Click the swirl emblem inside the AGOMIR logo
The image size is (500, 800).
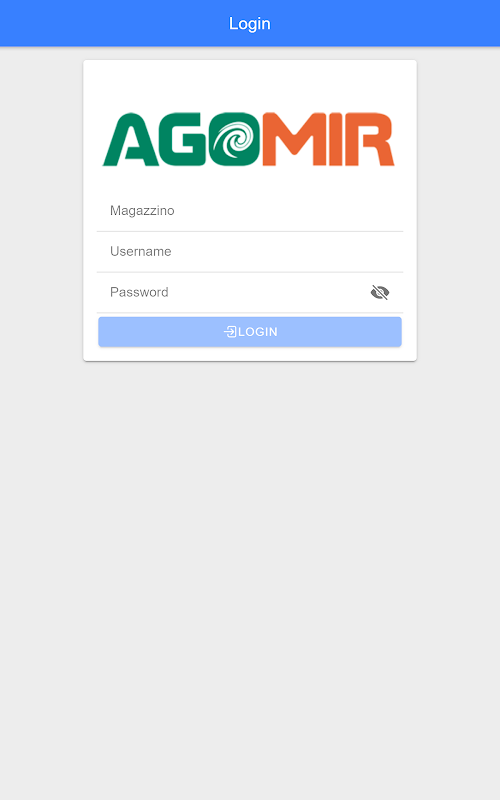[x=235, y=139]
